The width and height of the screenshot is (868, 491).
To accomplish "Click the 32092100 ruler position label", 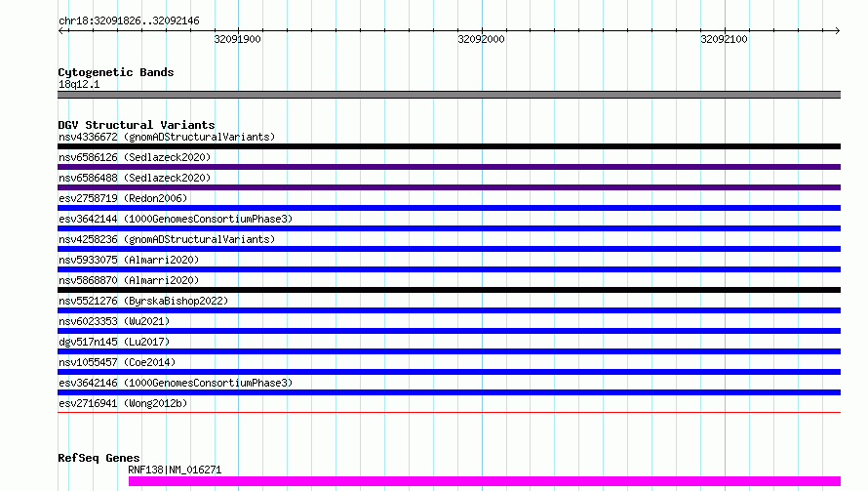I will tap(724, 39).
